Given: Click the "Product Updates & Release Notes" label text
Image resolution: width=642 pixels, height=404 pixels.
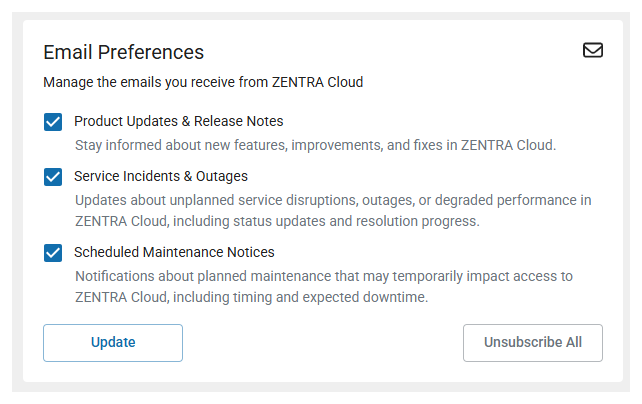Looking at the screenshot, I should click(179, 121).
